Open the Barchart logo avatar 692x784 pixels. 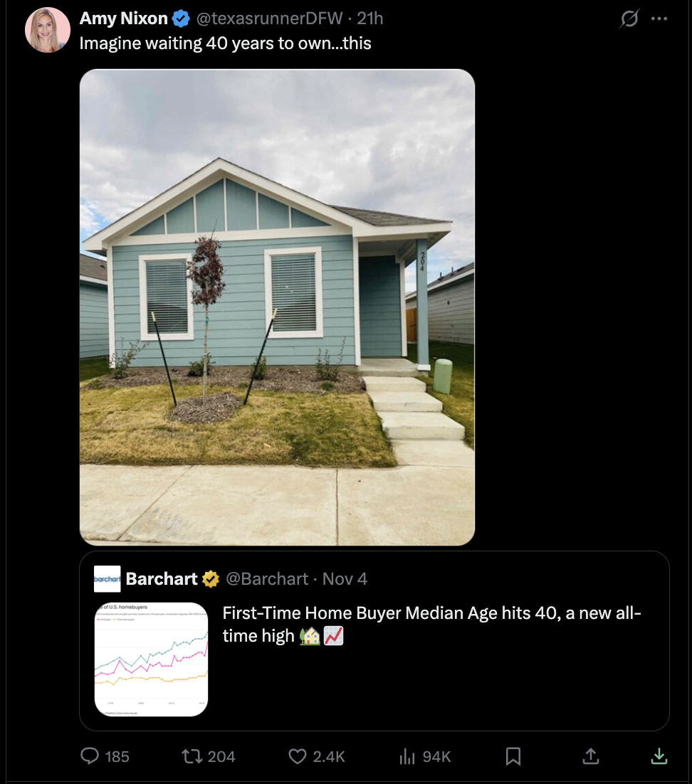[x=107, y=579]
